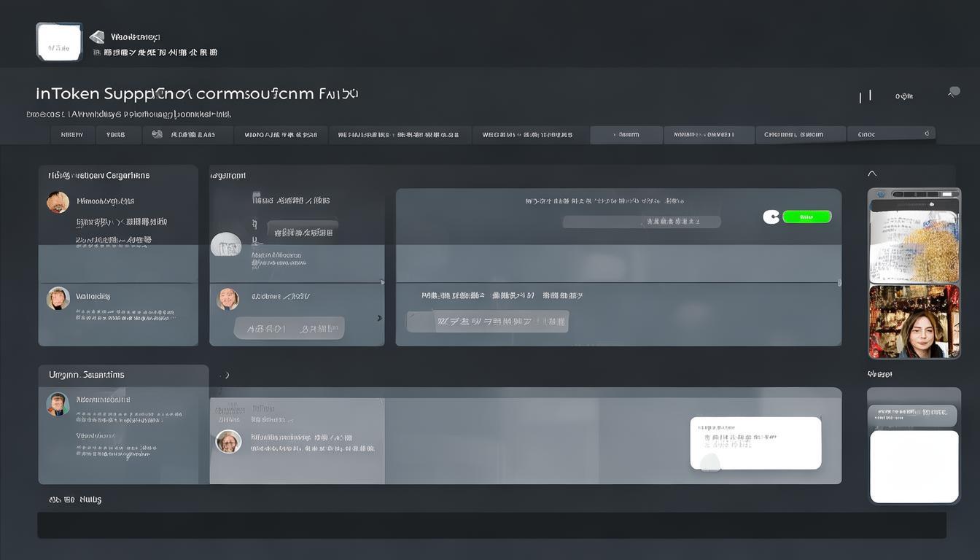Click the circular C icon near the green button
The width and height of the screenshot is (980, 560).
[770, 217]
